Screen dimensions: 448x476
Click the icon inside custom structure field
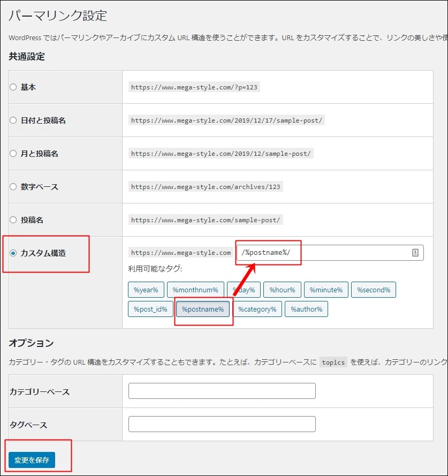(415, 253)
